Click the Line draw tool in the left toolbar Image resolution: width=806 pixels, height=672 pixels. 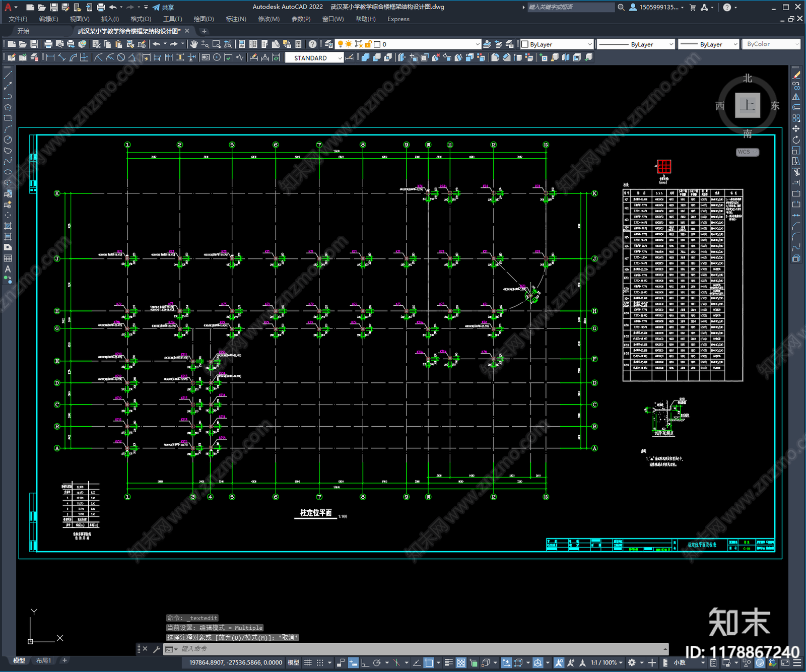coord(8,75)
